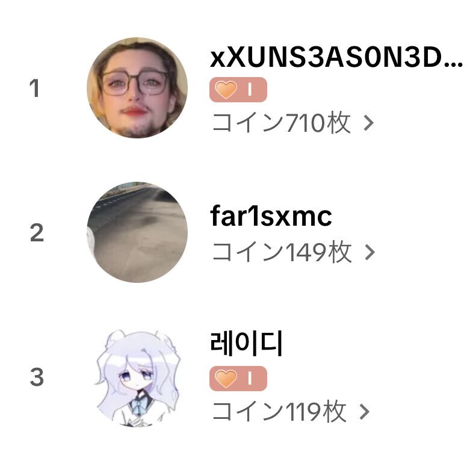
Task: Open xXUNS3AS0N3D profile picture
Action: click(137, 88)
